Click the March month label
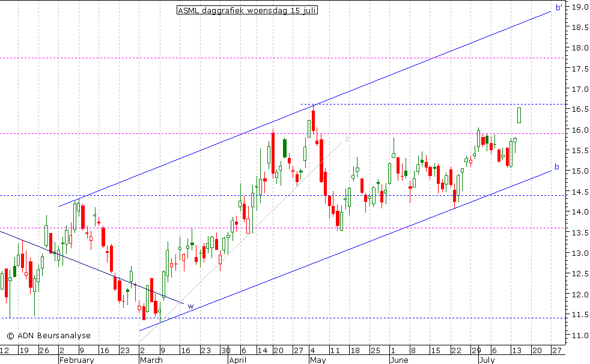Screen dimensions: 590x364 click(151, 360)
